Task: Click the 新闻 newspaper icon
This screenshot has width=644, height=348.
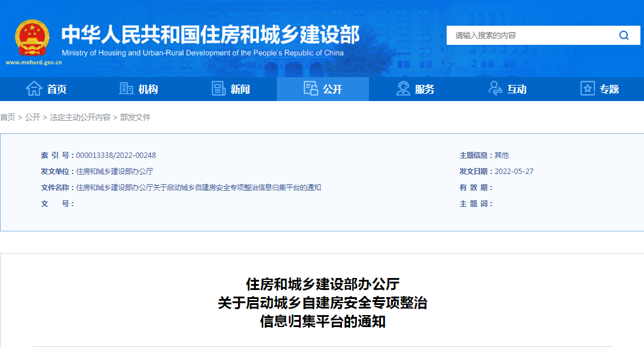Action: tap(218, 88)
